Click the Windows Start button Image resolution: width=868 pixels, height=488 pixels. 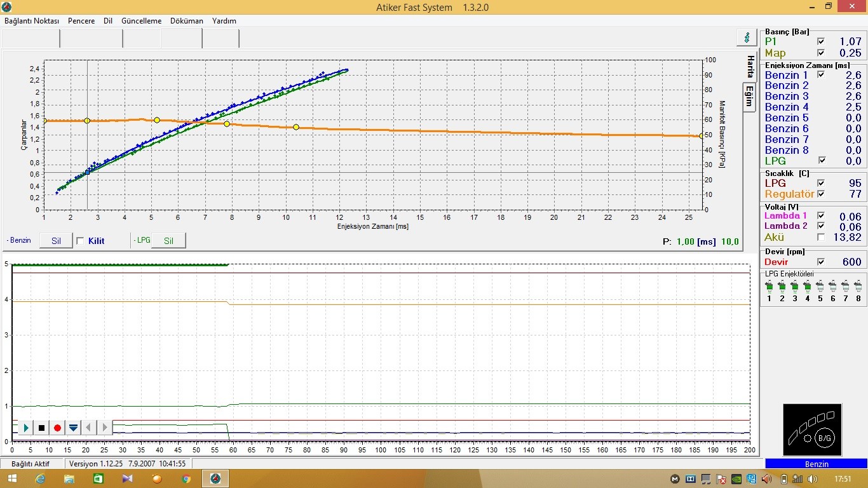(x=12, y=478)
